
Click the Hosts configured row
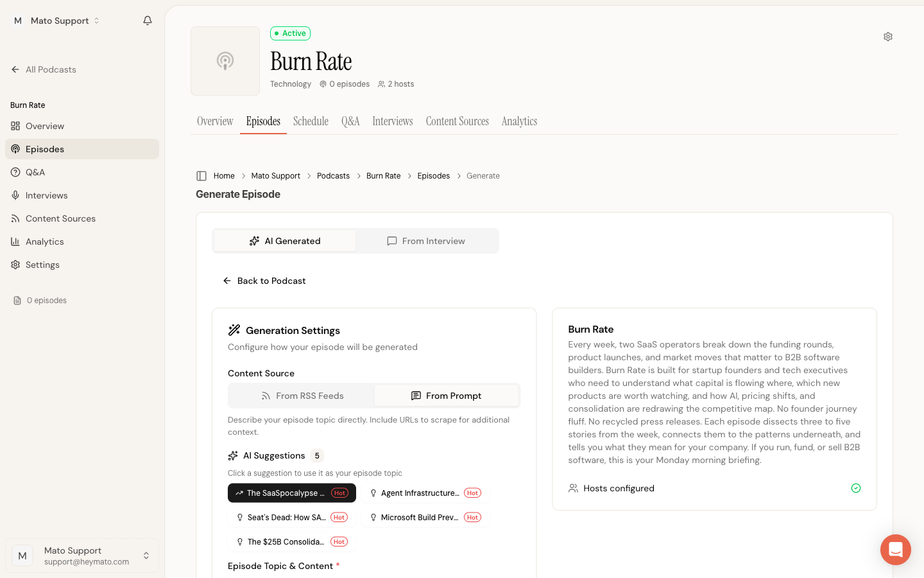pyautogui.click(x=715, y=488)
